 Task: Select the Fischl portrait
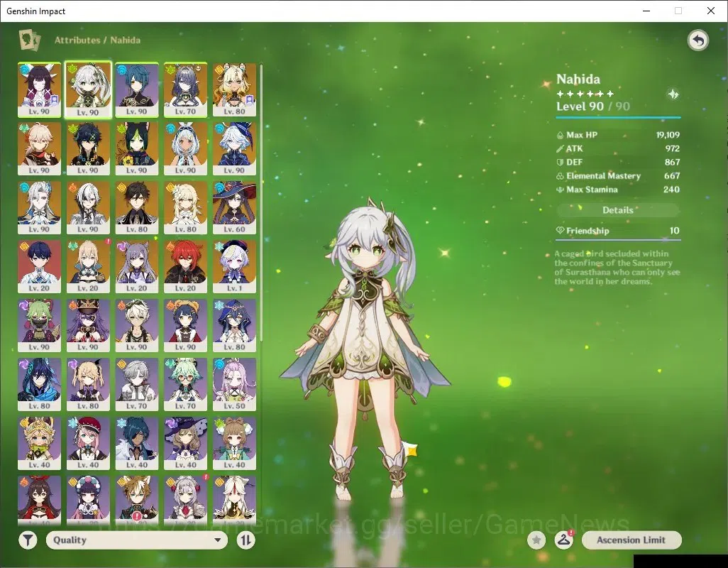coord(88,385)
